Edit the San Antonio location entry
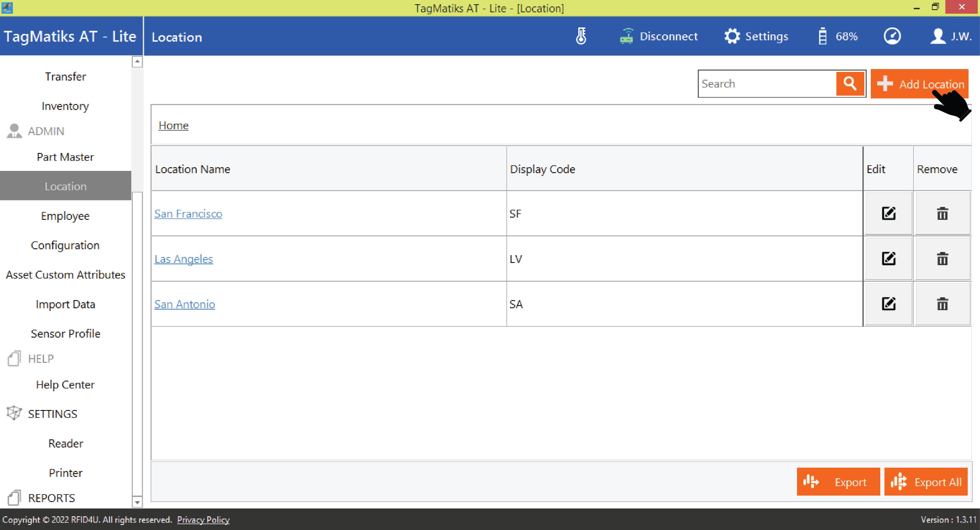980x530 pixels. tap(888, 304)
